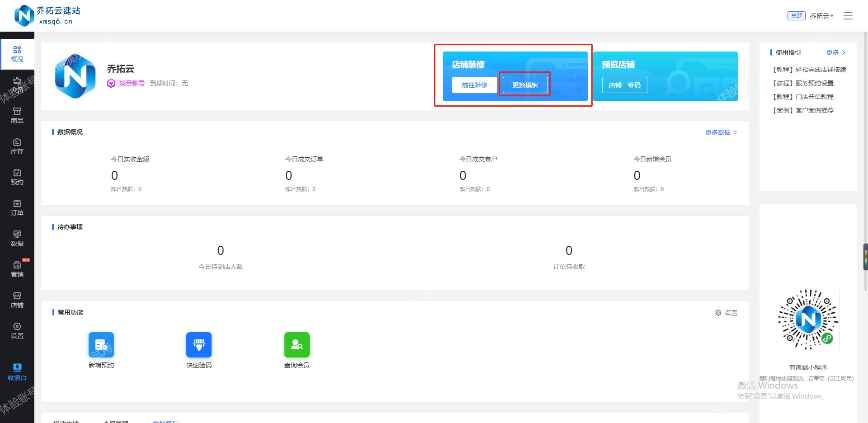Viewport: 868px width, 423px height.
Task: Click the 商家端小程序 QR code image
Action: [x=808, y=320]
